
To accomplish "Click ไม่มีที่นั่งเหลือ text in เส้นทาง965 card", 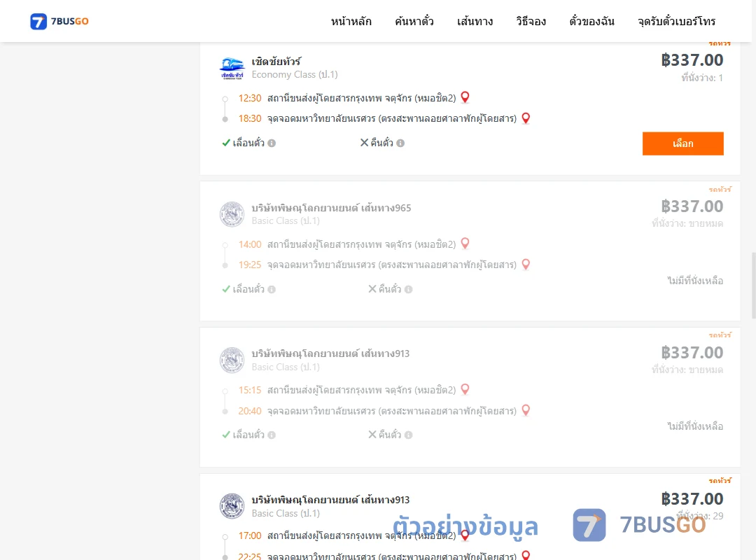I will click(x=695, y=281).
